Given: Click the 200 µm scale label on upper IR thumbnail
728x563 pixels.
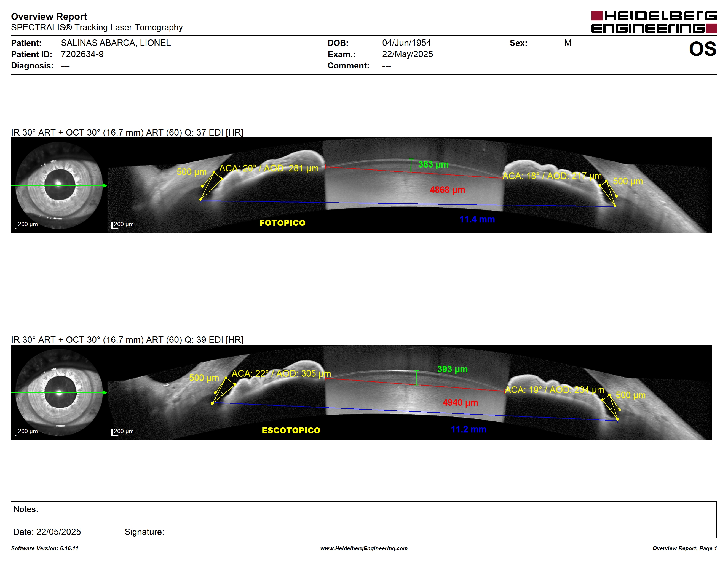Looking at the screenshot, I should click(x=27, y=224).
